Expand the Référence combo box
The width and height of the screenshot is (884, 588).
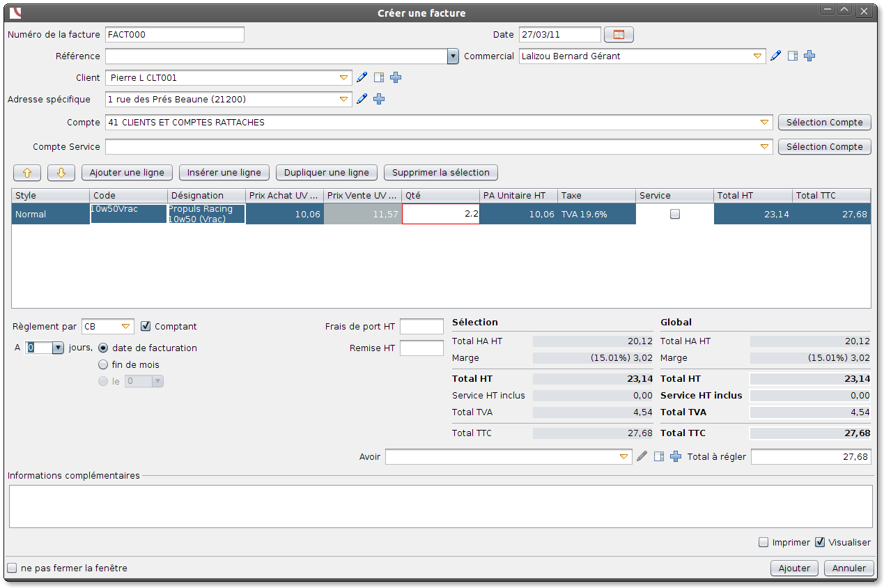tap(453, 56)
